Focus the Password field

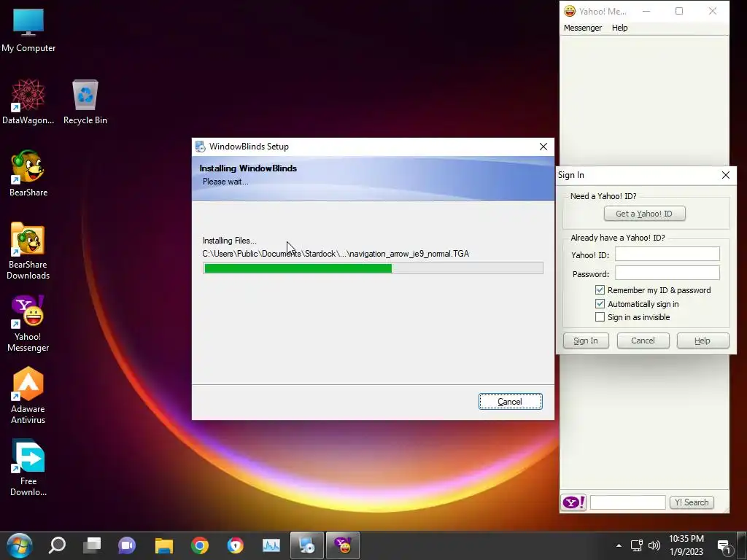[667, 273]
